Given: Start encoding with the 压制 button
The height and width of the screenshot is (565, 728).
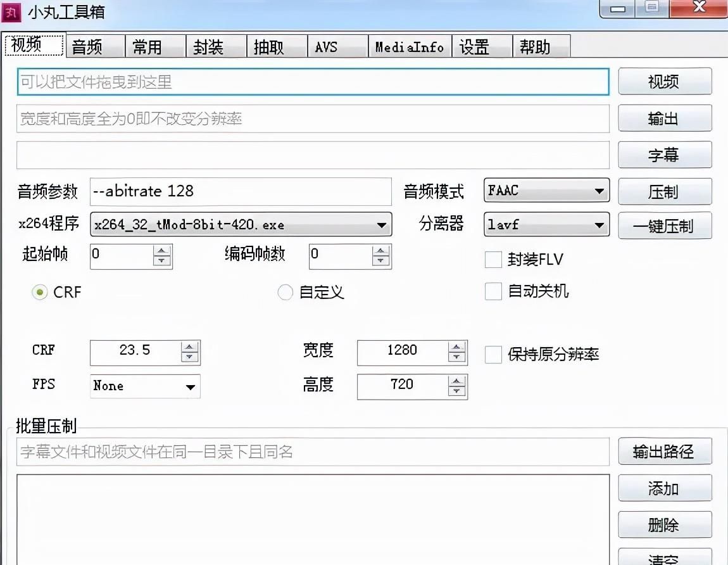Looking at the screenshot, I should click(x=665, y=191).
